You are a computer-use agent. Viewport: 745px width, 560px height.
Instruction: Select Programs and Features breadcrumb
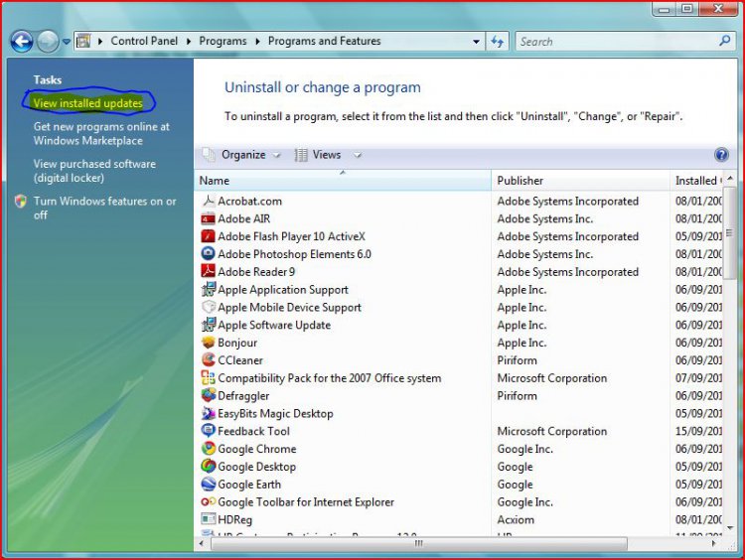[324, 41]
